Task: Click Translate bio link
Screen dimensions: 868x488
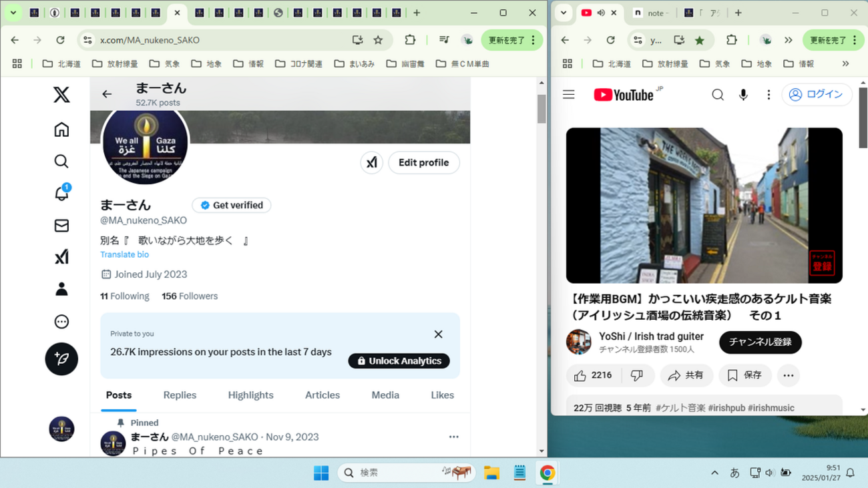Action: pos(124,254)
